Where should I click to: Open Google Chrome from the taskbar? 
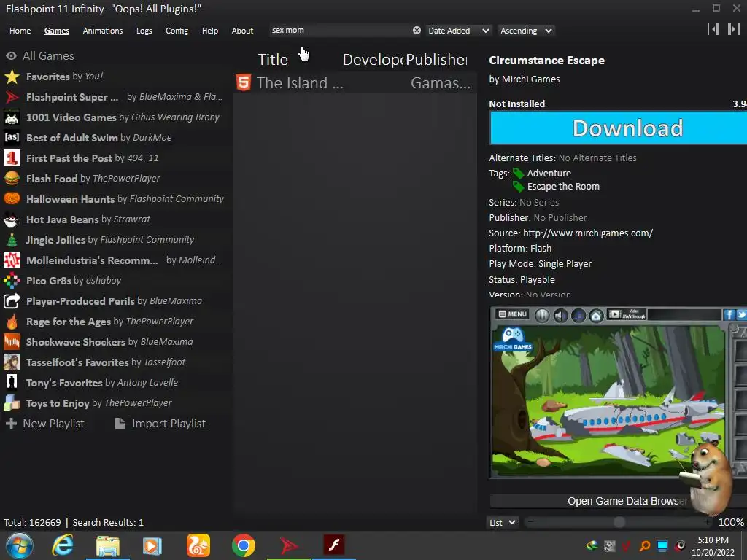[244, 545]
